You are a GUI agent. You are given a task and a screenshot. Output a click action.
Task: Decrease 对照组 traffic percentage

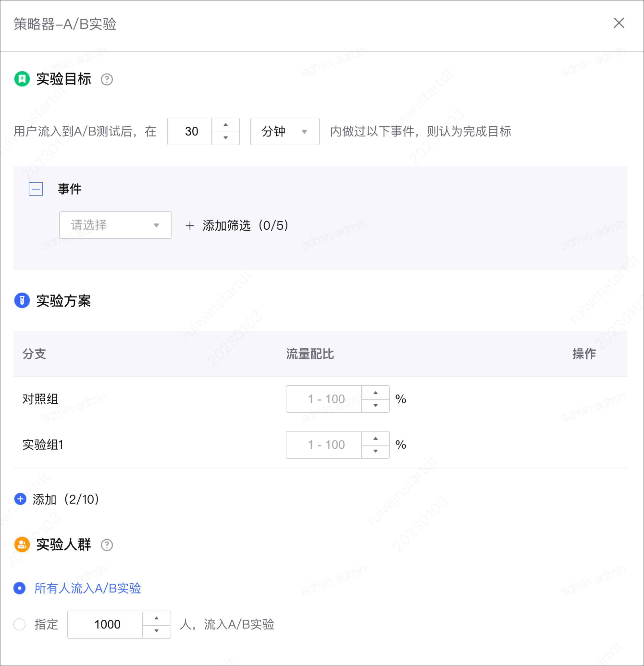[x=376, y=405]
